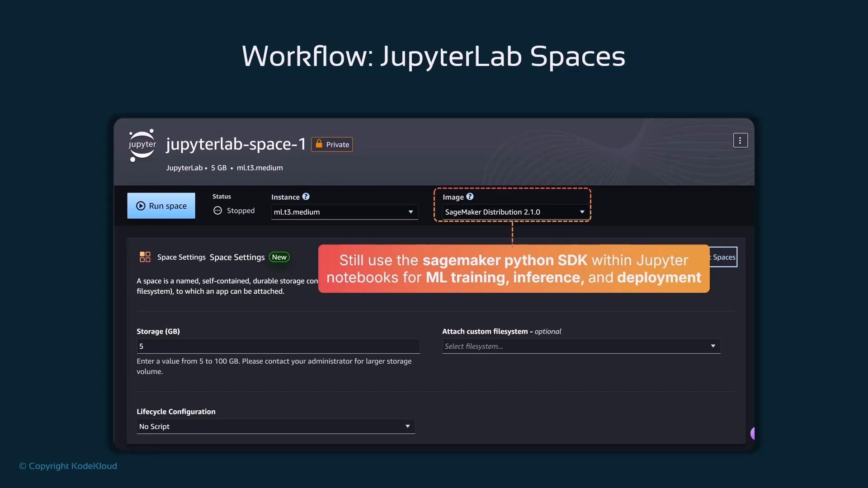Click the "5 GB" subtitle text

tap(219, 168)
